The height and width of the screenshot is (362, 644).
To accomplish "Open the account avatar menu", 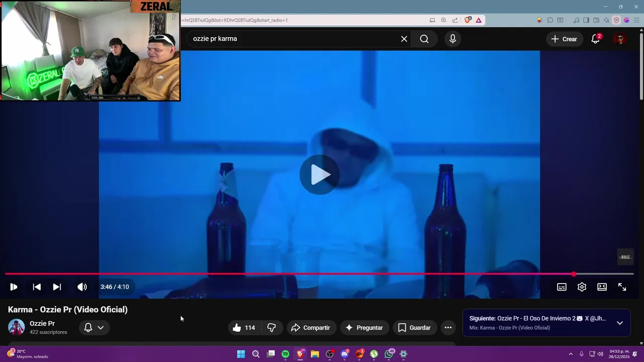I will click(x=620, y=39).
